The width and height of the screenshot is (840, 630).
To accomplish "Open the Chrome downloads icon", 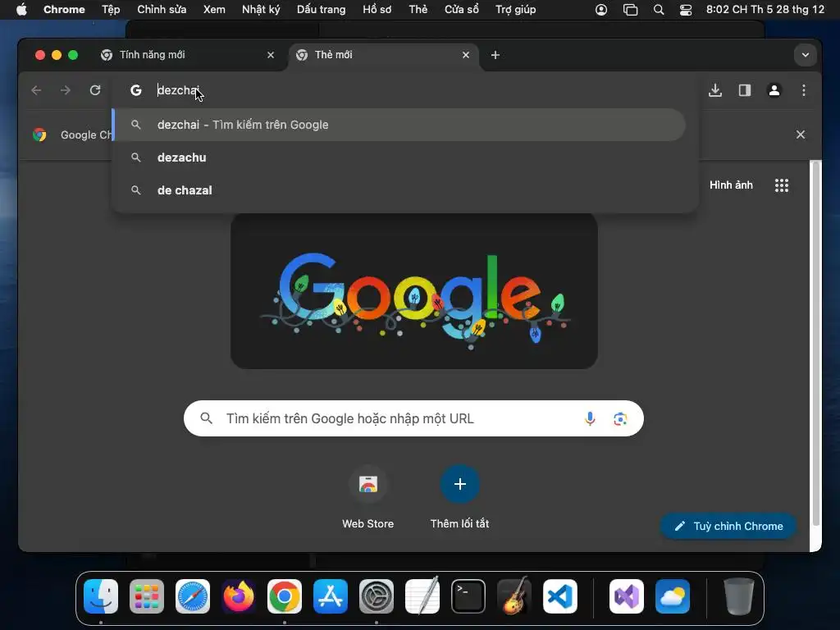I will [x=715, y=90].
